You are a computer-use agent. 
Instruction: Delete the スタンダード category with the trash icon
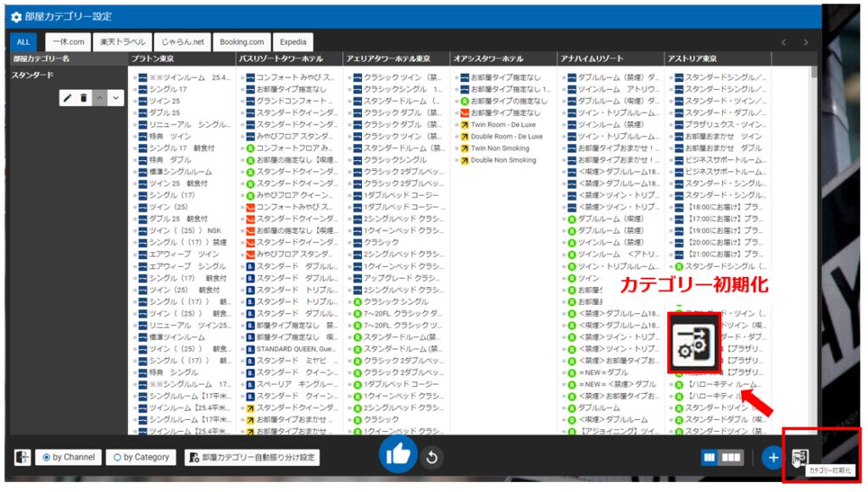pyautogui.click(x=84, y=98)
